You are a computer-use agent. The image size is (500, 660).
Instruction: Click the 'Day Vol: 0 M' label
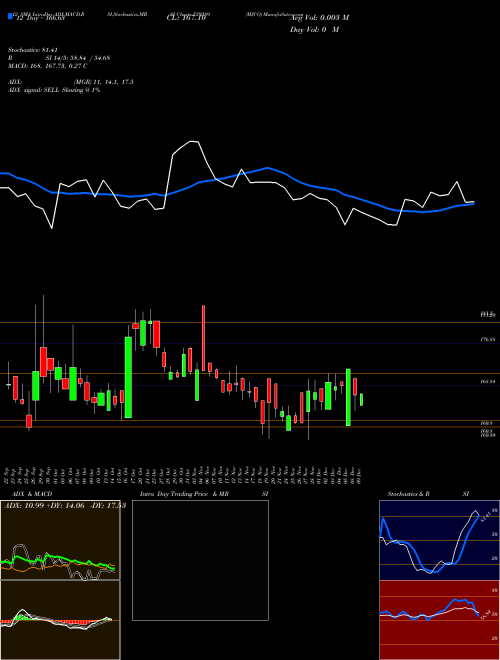click(x=314, y=29)
